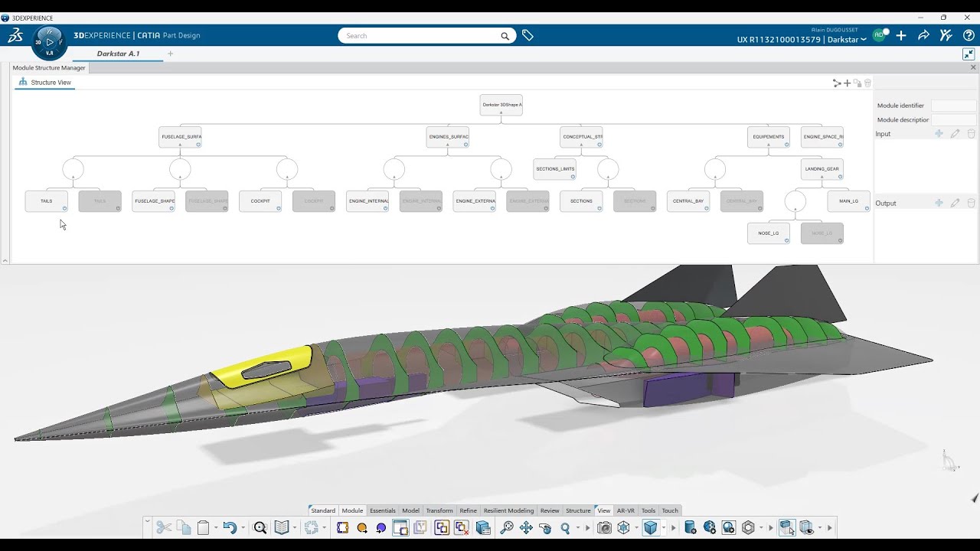Click the Help question mark icon
The width and height of the screenshot is (980, 551).
point(969,35)
